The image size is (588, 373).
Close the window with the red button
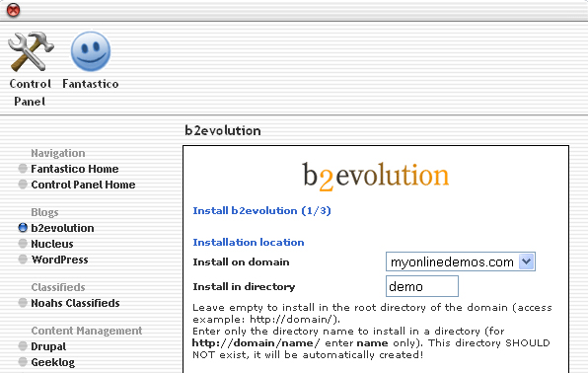click(x=14, y=10)
